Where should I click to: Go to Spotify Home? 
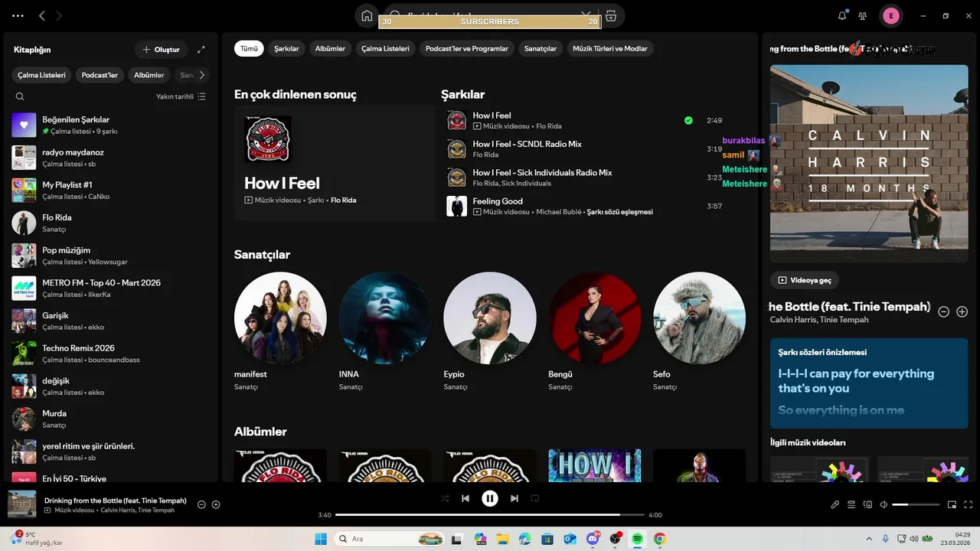tap(367, 15)
